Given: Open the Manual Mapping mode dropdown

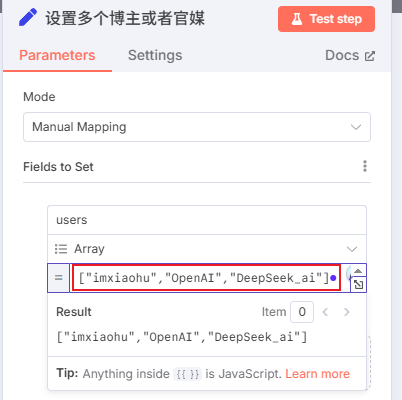Looking at the screenshot, I should pos(197,127).
